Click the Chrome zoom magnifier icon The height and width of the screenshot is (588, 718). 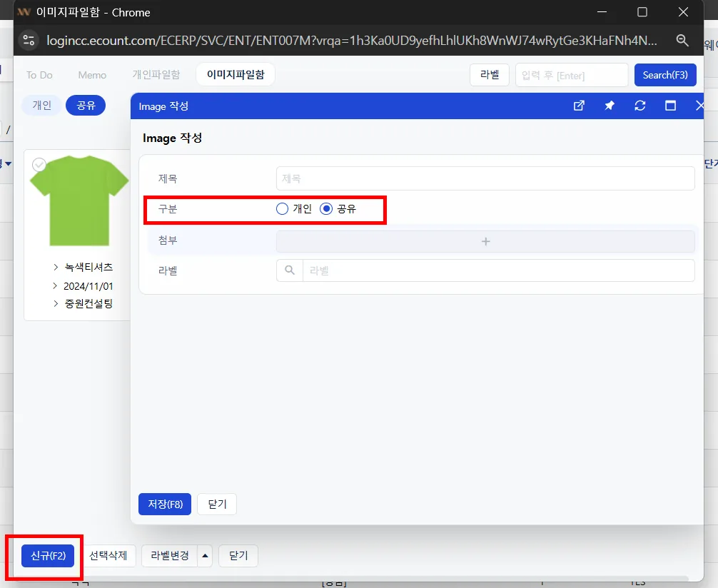click(682, 40)
